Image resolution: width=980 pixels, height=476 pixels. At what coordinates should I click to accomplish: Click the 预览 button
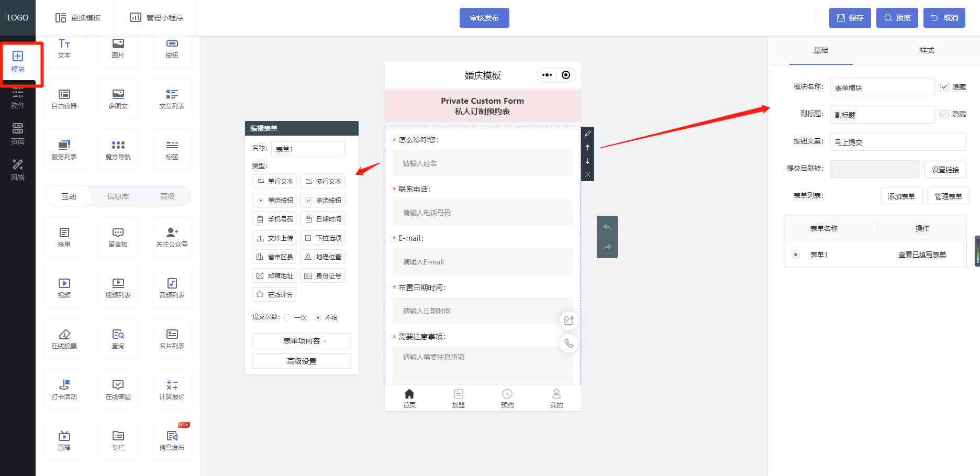click(x=897, y=18)
